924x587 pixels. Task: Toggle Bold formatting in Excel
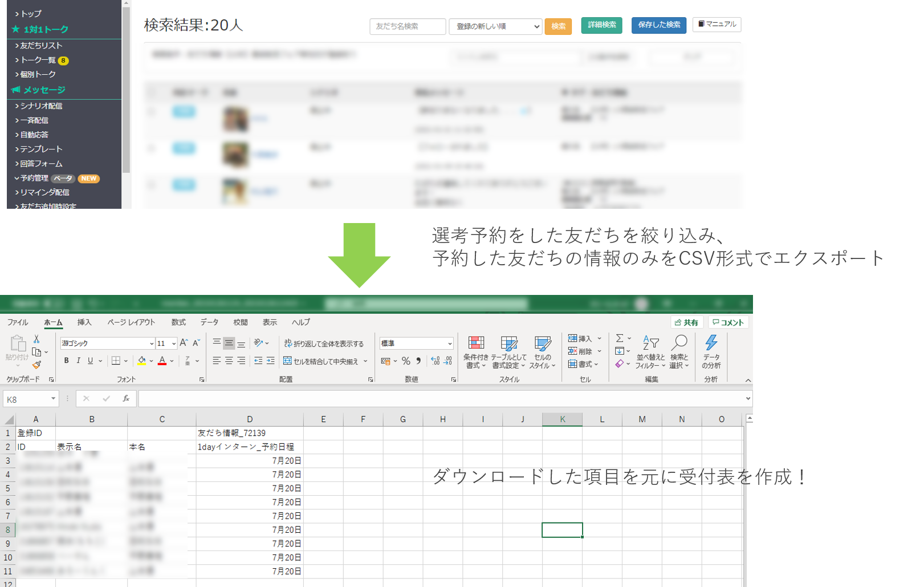pyautogui.click(x=66, y=361)
